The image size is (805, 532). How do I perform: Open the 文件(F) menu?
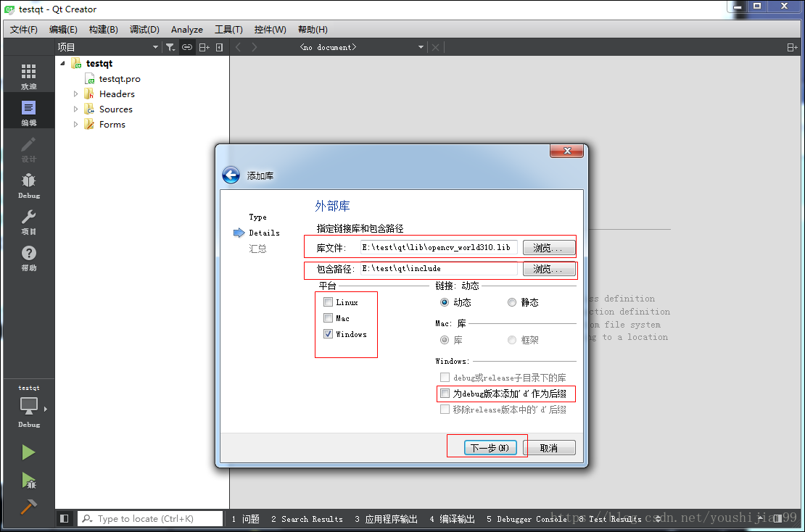(24, 29)
